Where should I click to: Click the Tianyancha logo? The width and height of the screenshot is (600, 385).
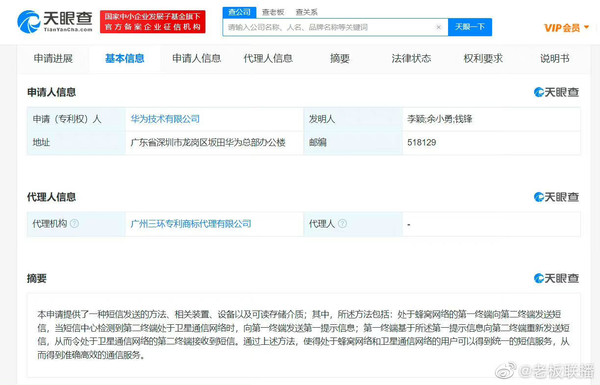coord(55,21)
